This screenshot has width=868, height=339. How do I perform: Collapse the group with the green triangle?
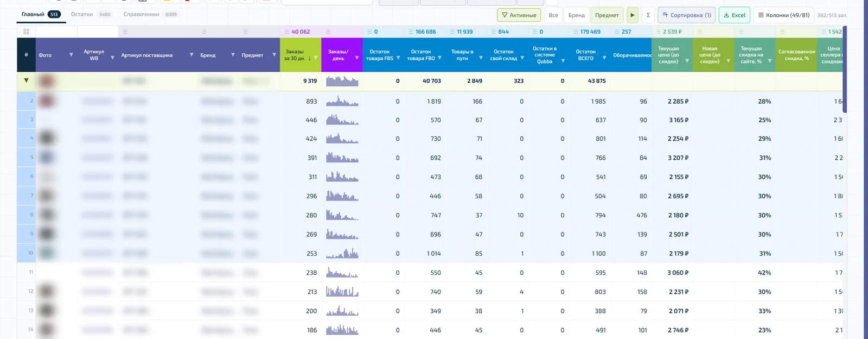(x=26, y=80)
